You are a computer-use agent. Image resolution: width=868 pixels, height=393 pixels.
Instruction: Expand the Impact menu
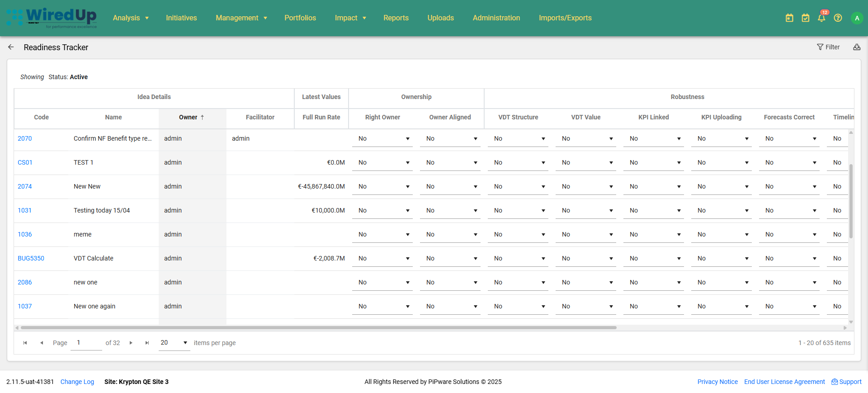pos(350,18)
